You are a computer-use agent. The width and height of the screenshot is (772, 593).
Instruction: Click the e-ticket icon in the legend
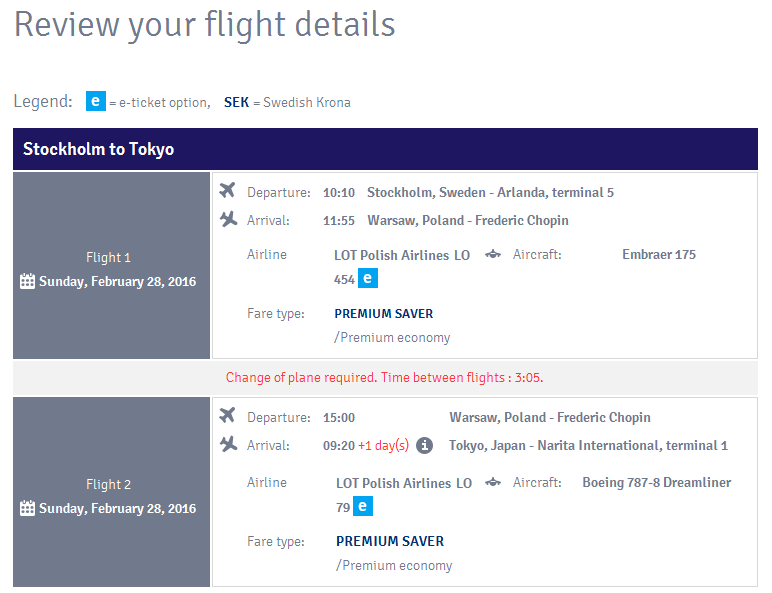tap(96, 101)
